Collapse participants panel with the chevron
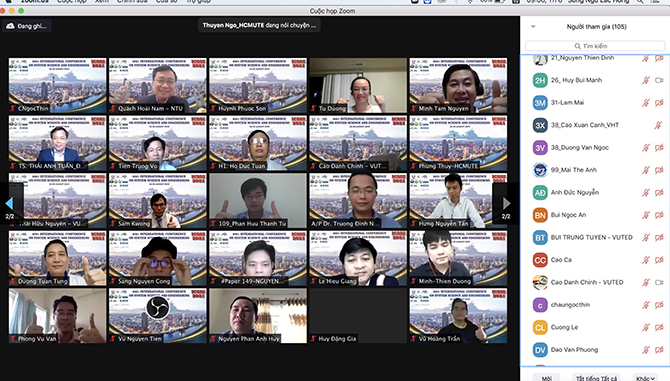 tap(533, 26)
